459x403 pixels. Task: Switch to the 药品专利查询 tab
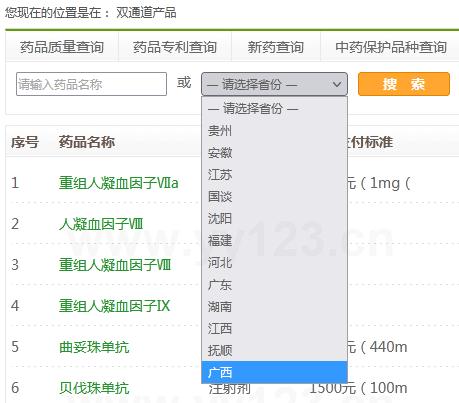point(175,47)
